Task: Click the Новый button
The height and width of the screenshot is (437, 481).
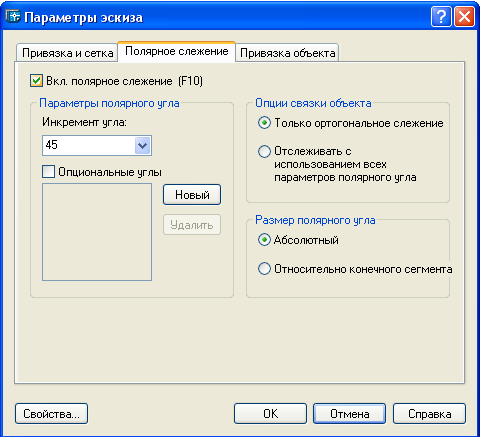Action: point(192,195)
